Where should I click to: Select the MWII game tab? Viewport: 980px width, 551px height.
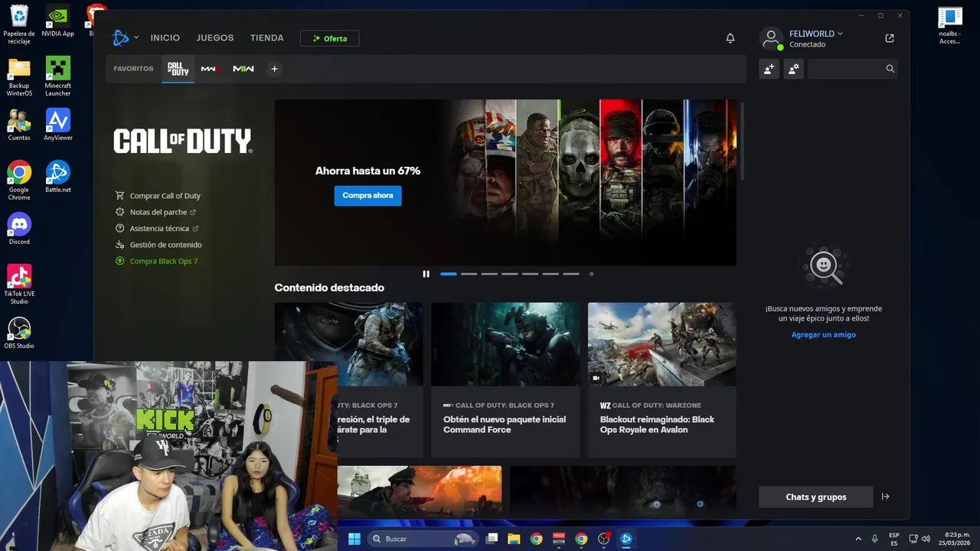coord(243,69)
